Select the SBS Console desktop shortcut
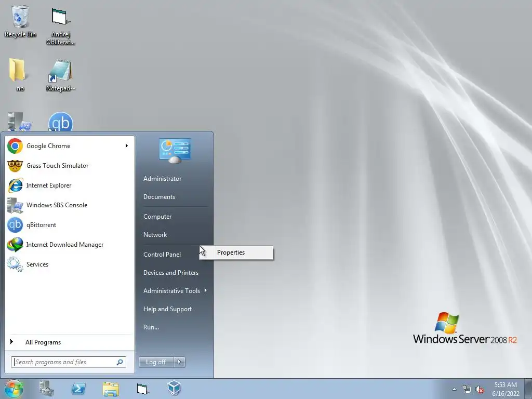The height and width of the screenshot is (399, 532). pos(20,122)
